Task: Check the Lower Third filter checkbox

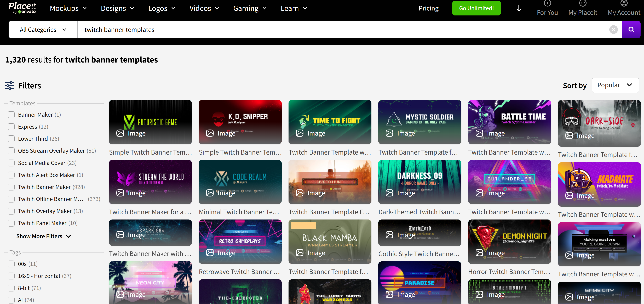Action: click(11, 139)
